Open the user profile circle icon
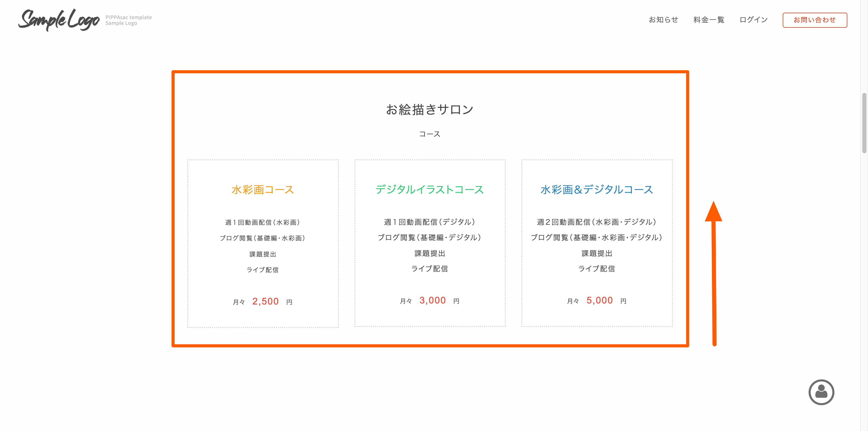 [x=821, y=392]
